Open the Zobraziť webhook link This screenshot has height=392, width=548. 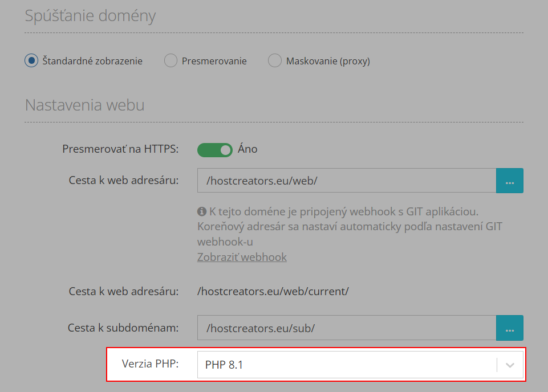[242, 257]
